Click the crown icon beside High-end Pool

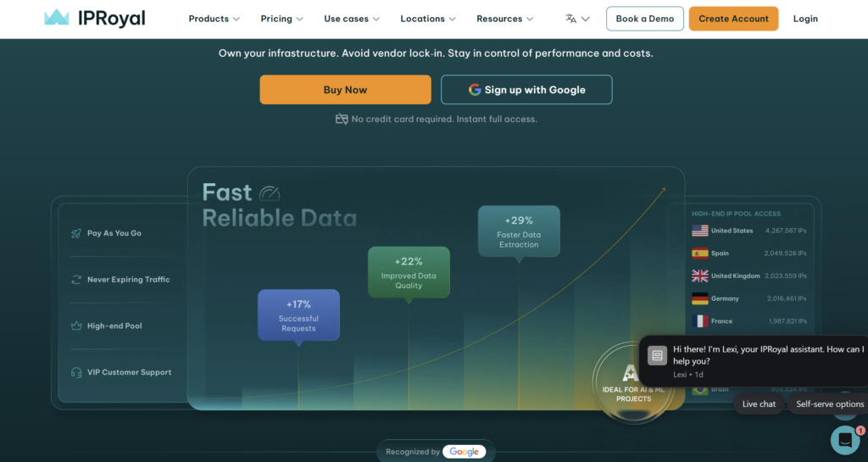tap(76, 326)
